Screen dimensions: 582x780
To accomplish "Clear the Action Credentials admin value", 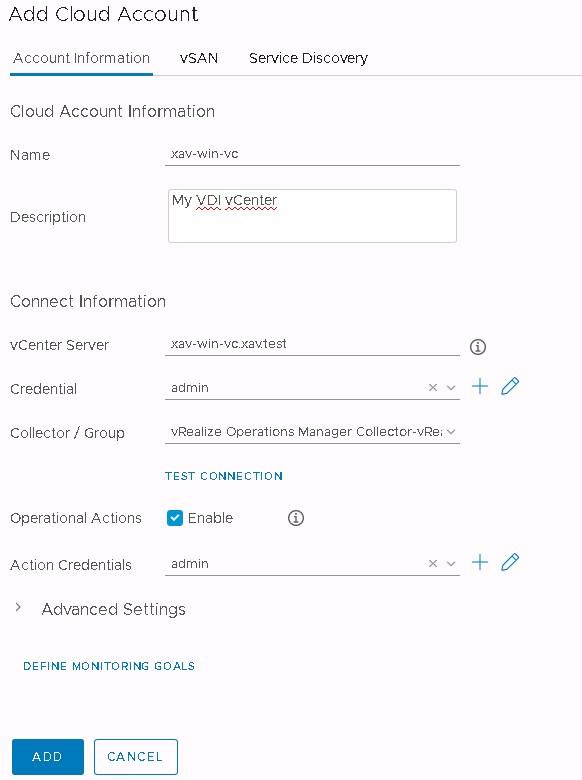I will tap(433, 564).
